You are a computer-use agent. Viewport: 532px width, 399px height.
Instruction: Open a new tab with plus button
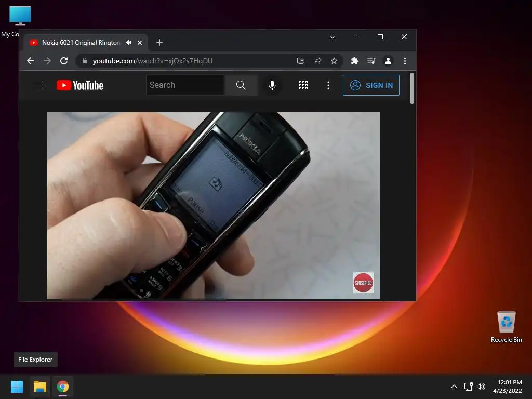point(159,43)
